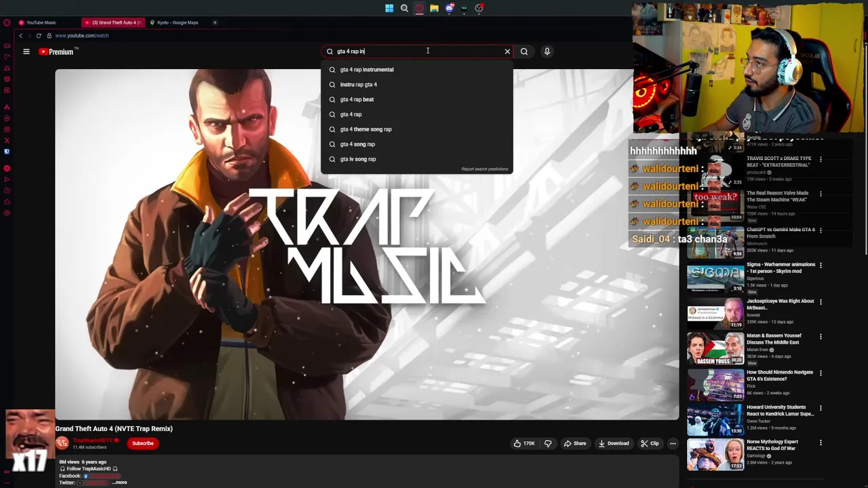Viewport: 868px width, 488px height.
Task: Open Howard University Students React video
Action: [x=715, y=420]
